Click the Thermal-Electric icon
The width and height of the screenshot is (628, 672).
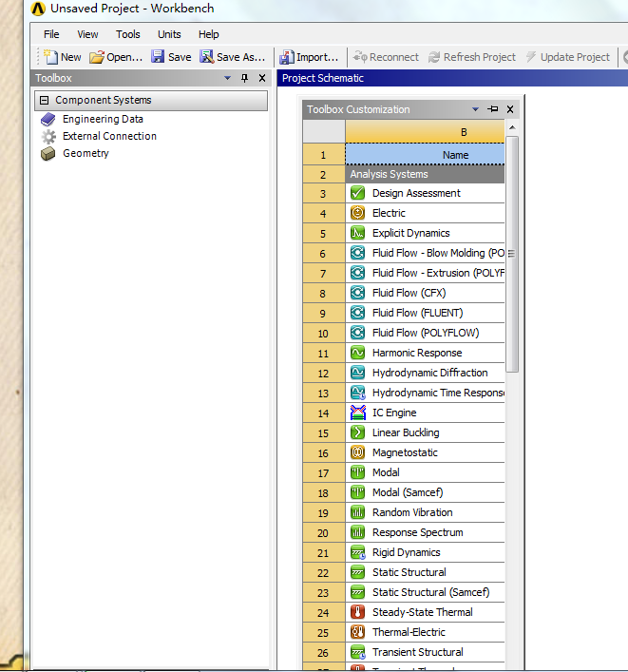(x=357, y=632)
